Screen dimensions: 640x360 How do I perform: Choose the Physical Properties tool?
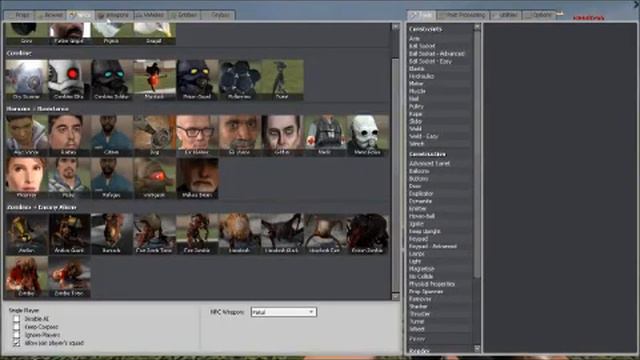point(440,284)
